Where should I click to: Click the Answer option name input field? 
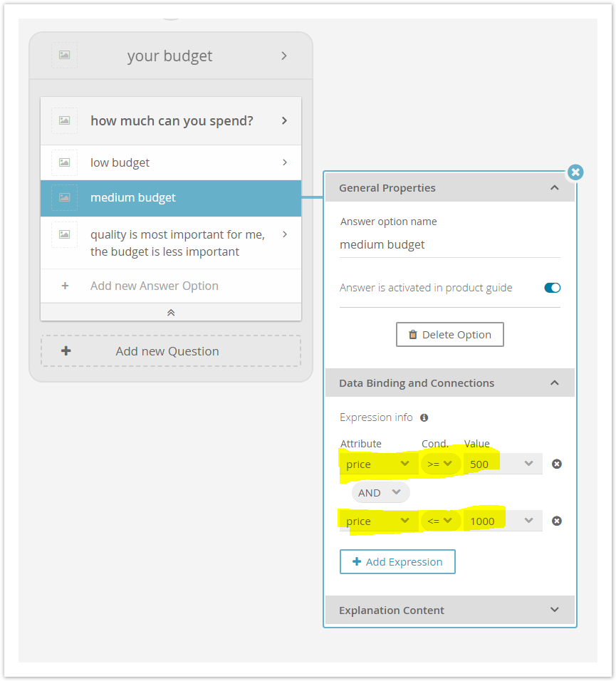click(x=450, y=245)
